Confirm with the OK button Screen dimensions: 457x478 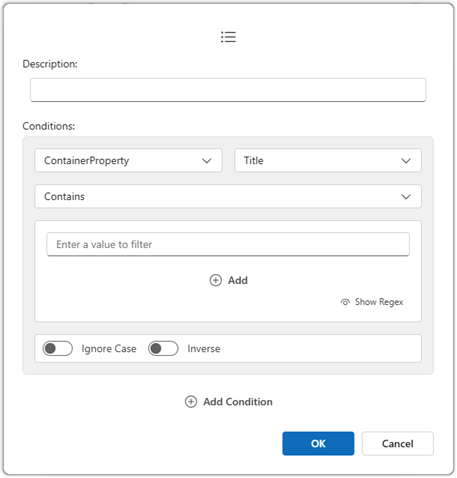click(x=318, y=444)
